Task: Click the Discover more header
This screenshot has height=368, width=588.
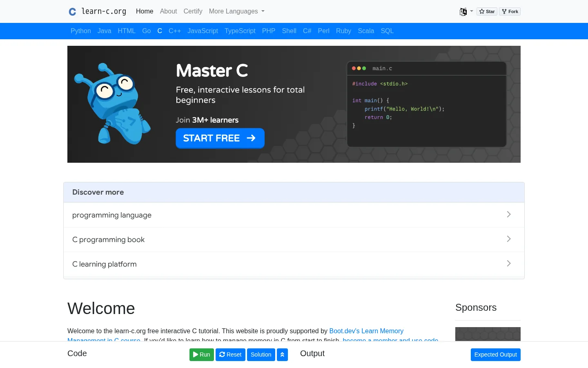Action: point(294,192)
